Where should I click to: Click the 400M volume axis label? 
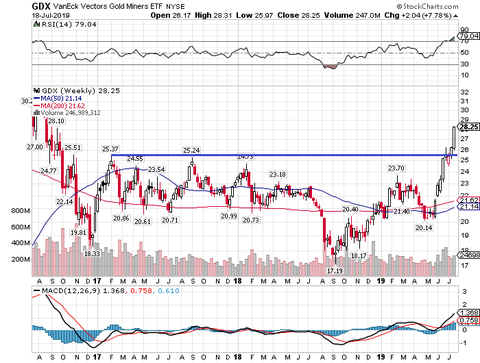[x=21, y=243]
